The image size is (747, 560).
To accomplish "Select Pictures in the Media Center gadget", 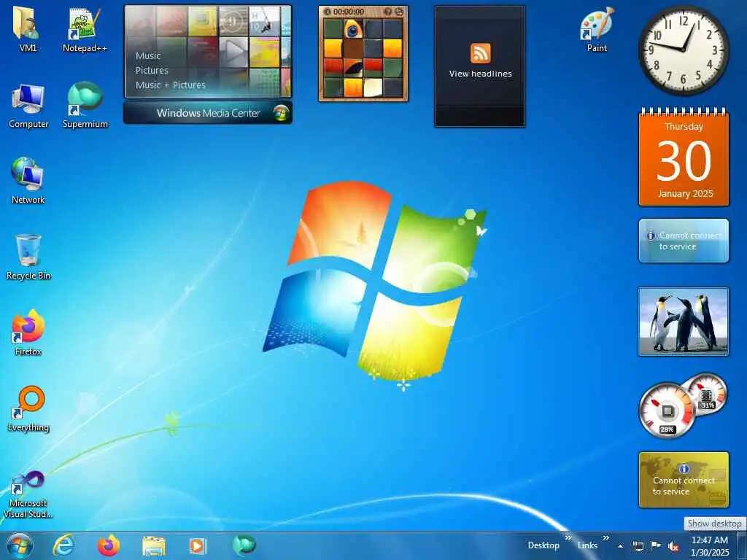I will (x=152, y=71).
